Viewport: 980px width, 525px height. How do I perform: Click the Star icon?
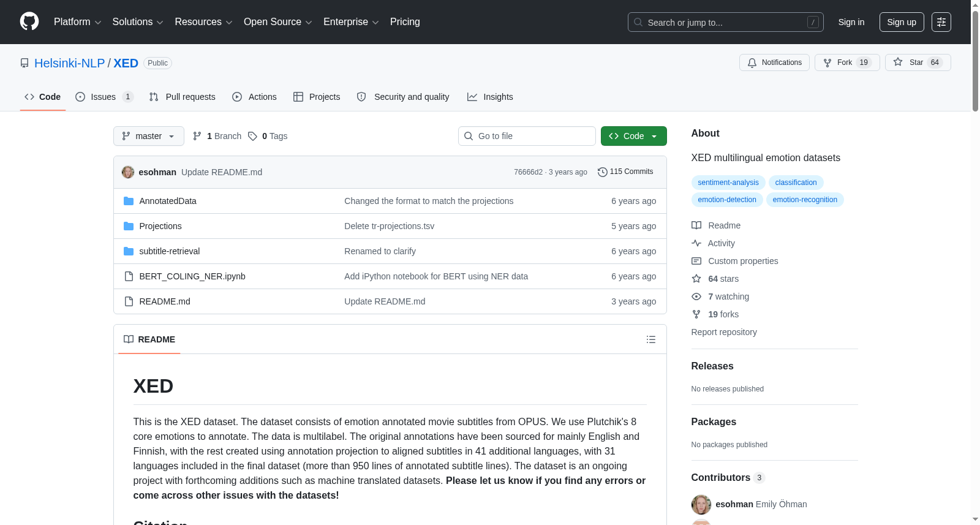click(x=898, y=62)
